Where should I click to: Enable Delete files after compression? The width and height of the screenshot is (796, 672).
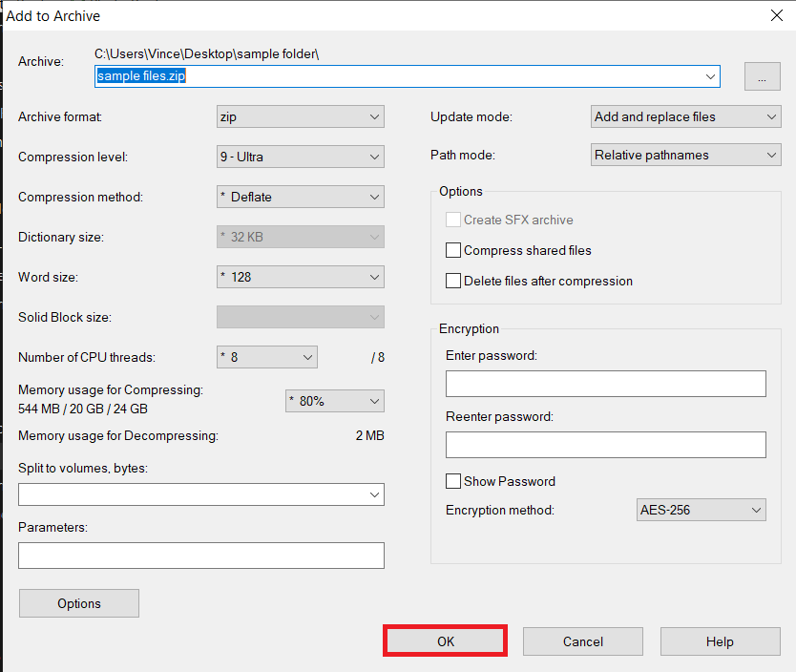pos(453,281)
